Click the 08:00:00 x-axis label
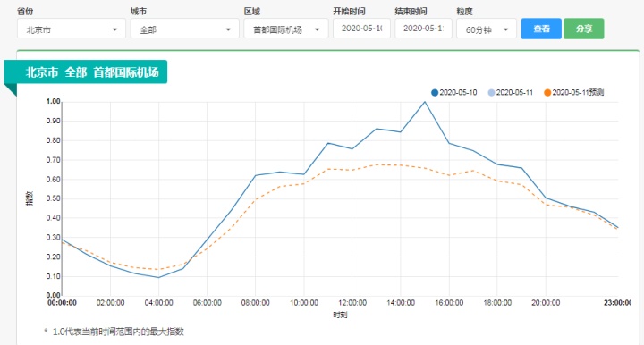The width and height of the screenshot is (644, 345). (256, 303)
